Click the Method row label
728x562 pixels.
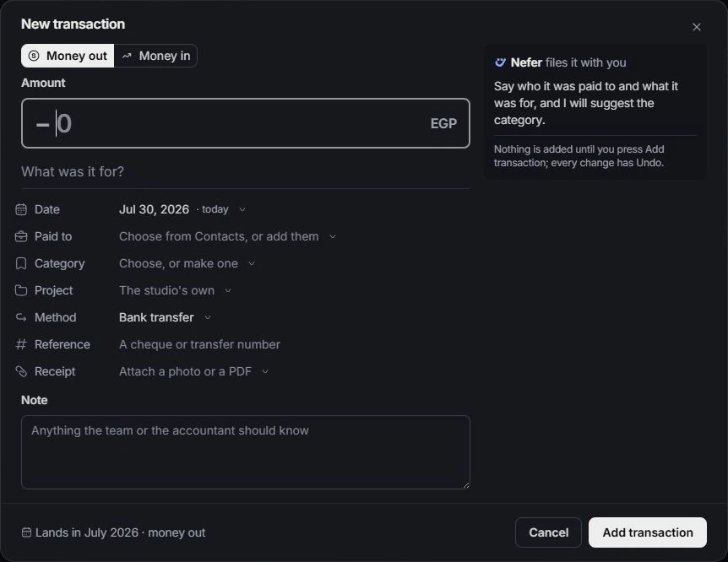pyautogui.click(x=55, y=317)
